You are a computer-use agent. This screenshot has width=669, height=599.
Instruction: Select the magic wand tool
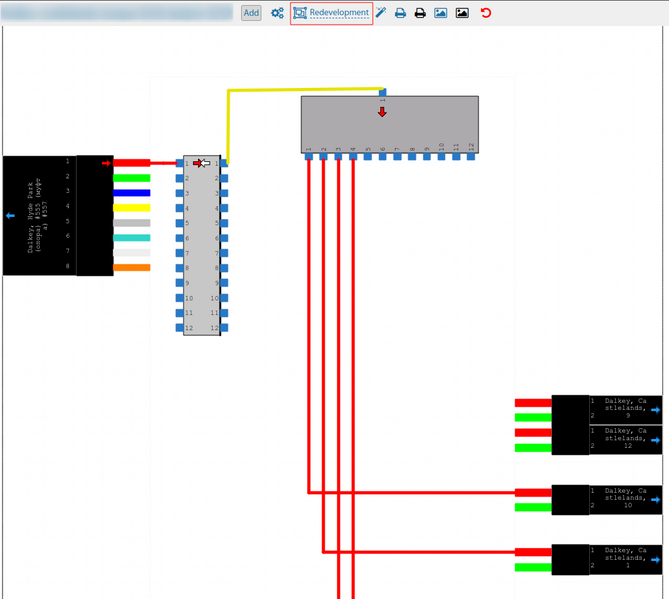coord(381,13)
